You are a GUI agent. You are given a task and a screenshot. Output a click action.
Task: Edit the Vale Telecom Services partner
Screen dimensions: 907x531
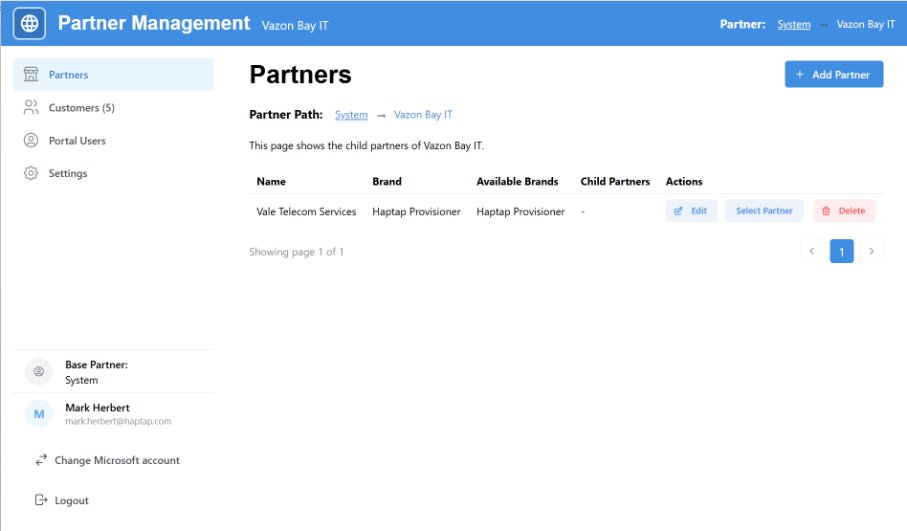[x=691, y=211]
